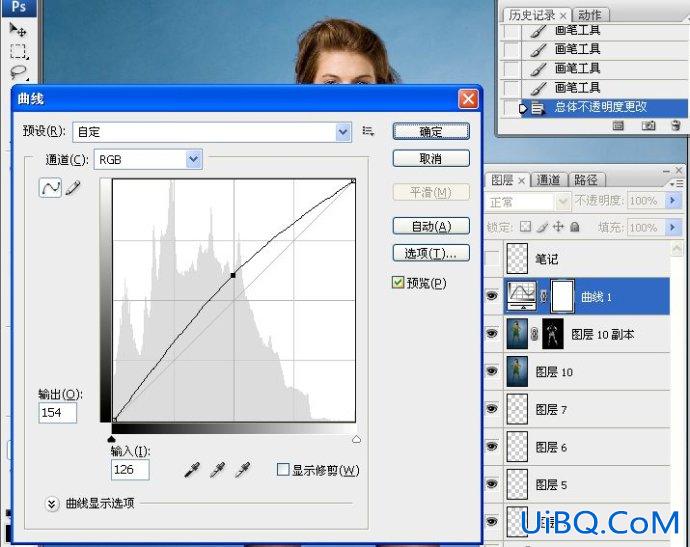Select the 图层 10 副本 mask thumbnail
690x547 pixels.
pyautogui.click(x=553, y=334)
